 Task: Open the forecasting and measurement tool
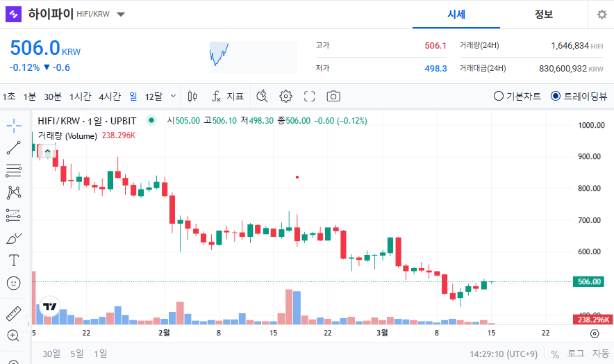pos(14,215)
